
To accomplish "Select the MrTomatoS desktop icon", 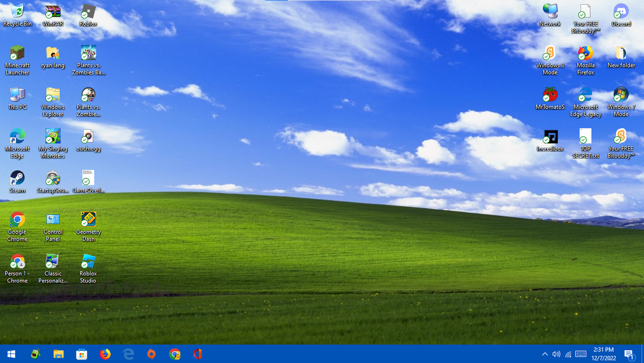I will pos(550,99).
